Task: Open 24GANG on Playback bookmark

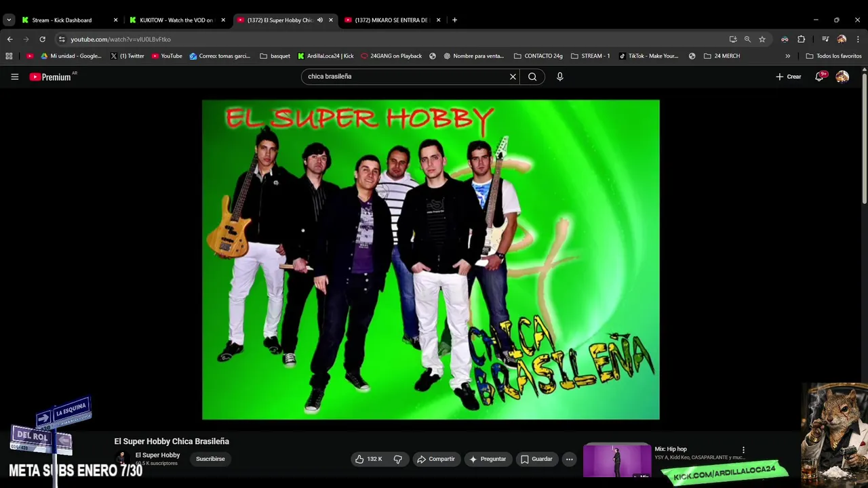Action: pyautogui.click(x=391, y=56)
